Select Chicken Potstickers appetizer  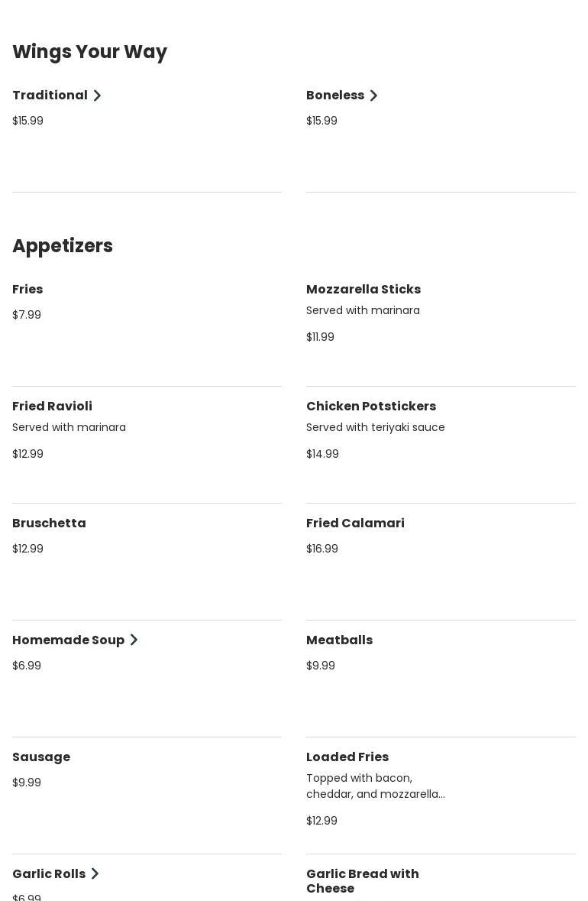(x=371, y=407)
